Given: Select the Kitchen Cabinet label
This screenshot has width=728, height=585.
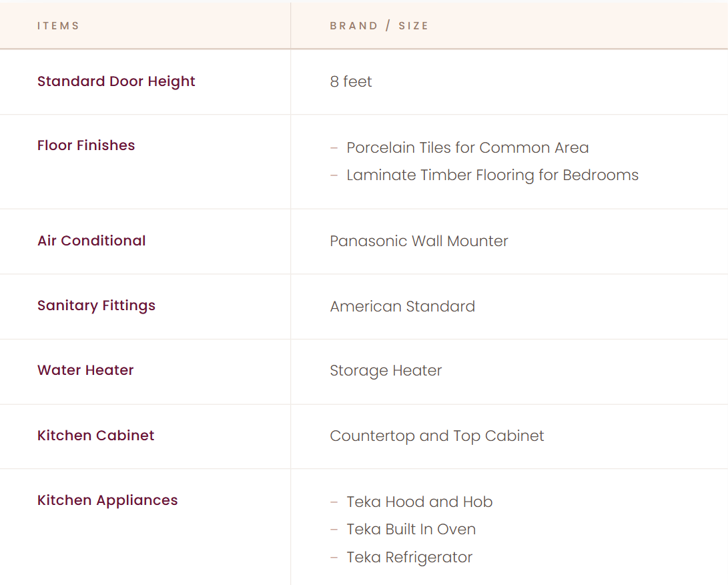Looking at the screenshot, I should coord(95,436).
